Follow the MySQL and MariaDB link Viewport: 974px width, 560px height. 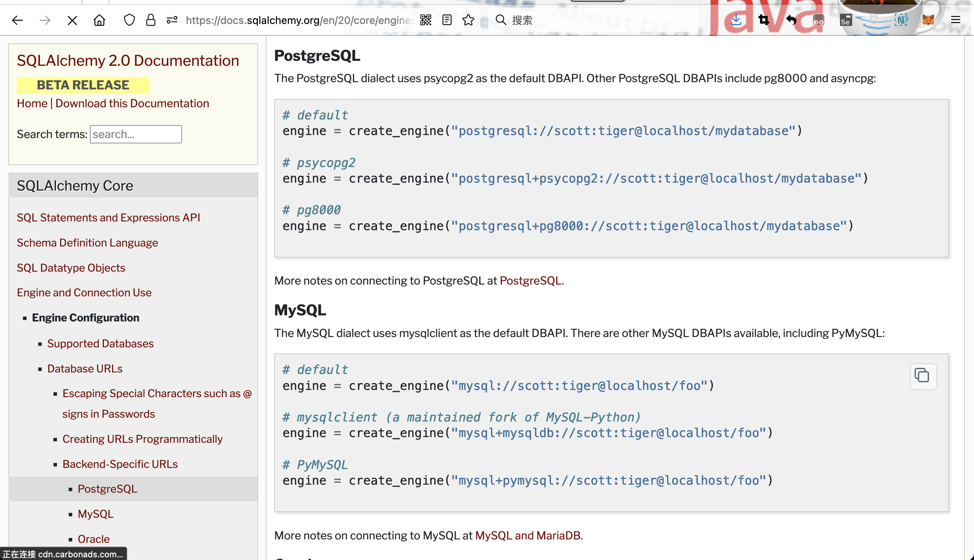coord(528,535)
